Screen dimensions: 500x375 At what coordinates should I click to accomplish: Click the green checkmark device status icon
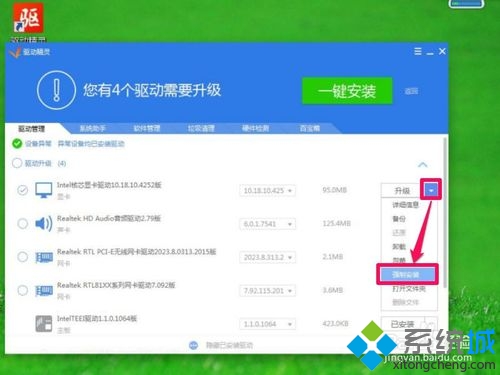pyautogui.click(x=17, y=144)
